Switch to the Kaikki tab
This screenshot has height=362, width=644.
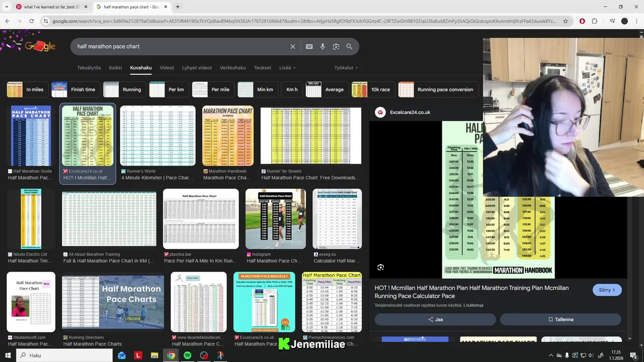(x=116, y=68)
